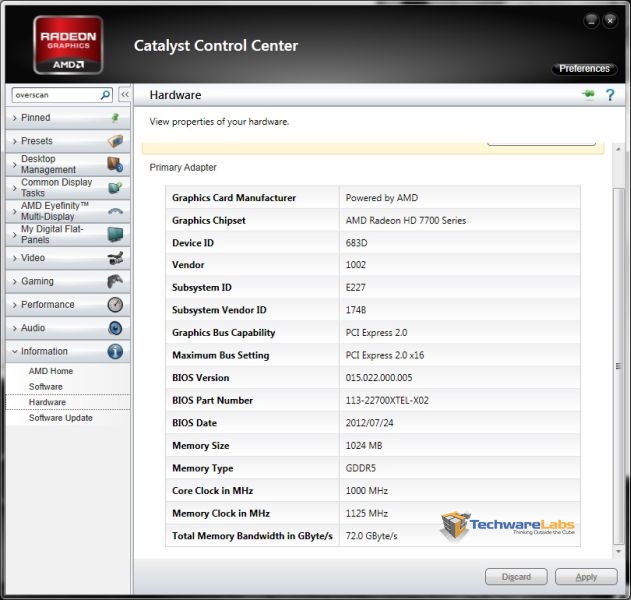631x600 pixels.
Task: Open the Preferences menu
Action: (584, 69)
